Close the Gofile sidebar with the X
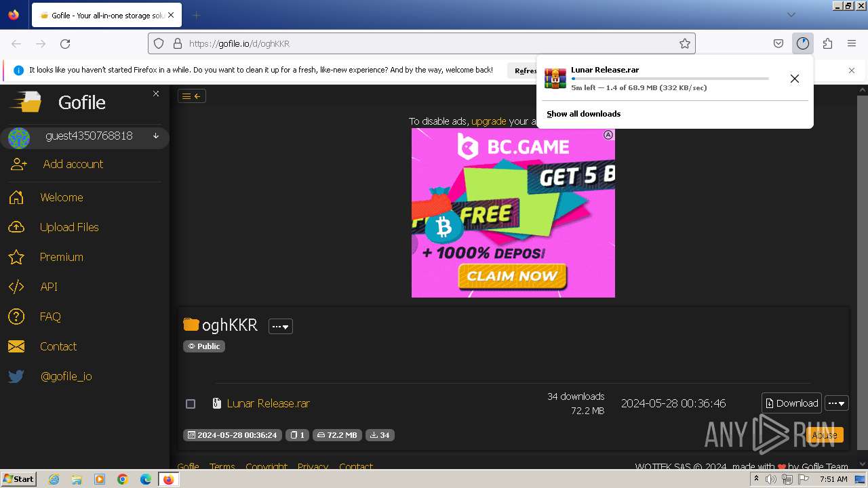 point(156,94)
